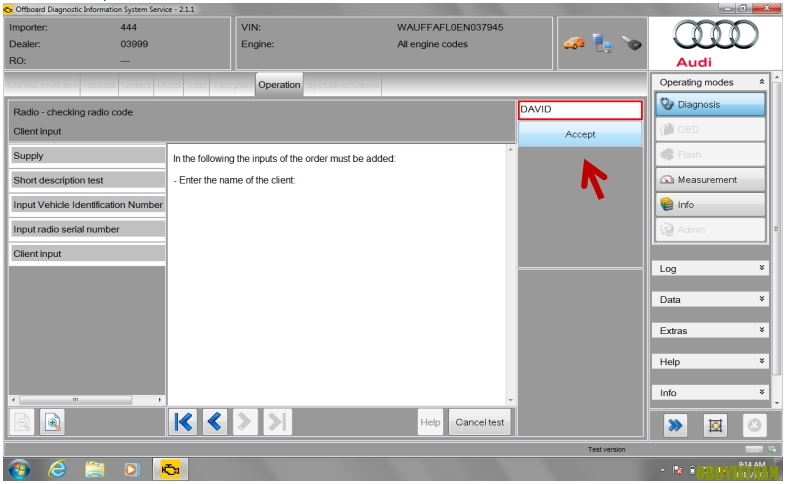
Task: Click the ignition key status icon
Action: tap(632, 43)
